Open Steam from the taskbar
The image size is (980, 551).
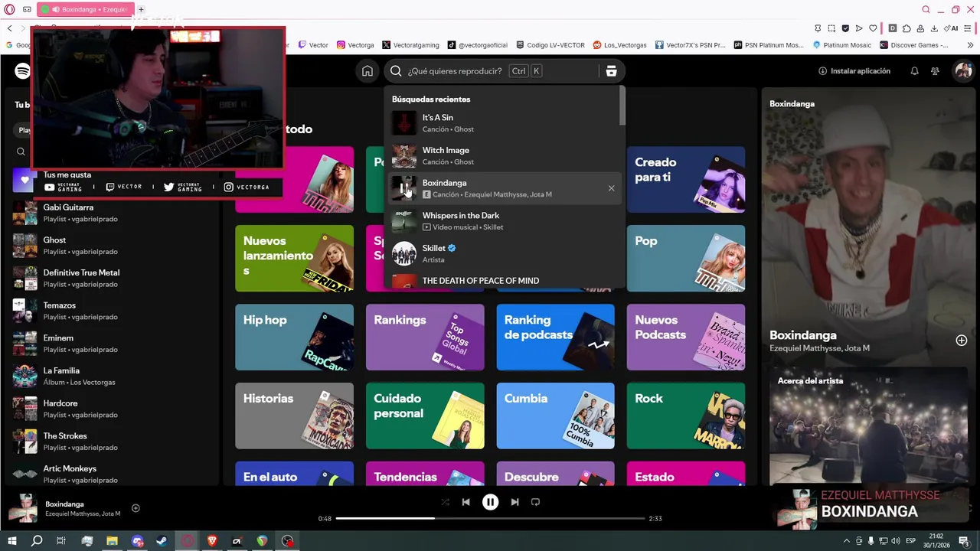point(162,541)
